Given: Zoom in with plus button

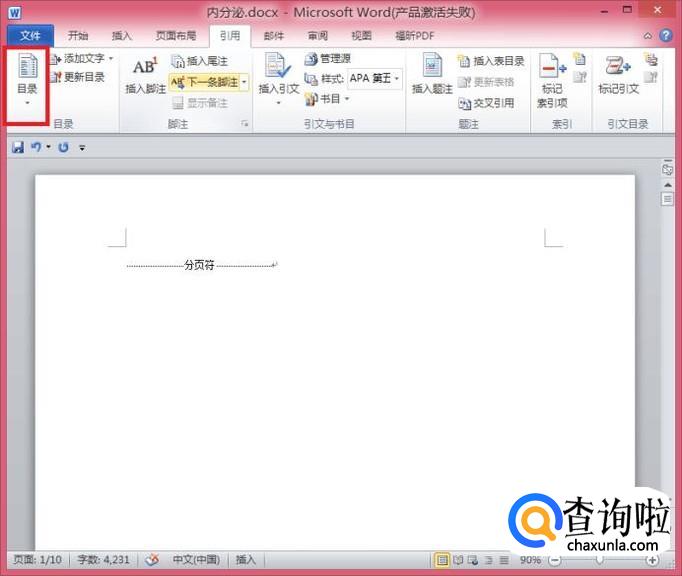Looking at the screenshot, I should point(652,560).
